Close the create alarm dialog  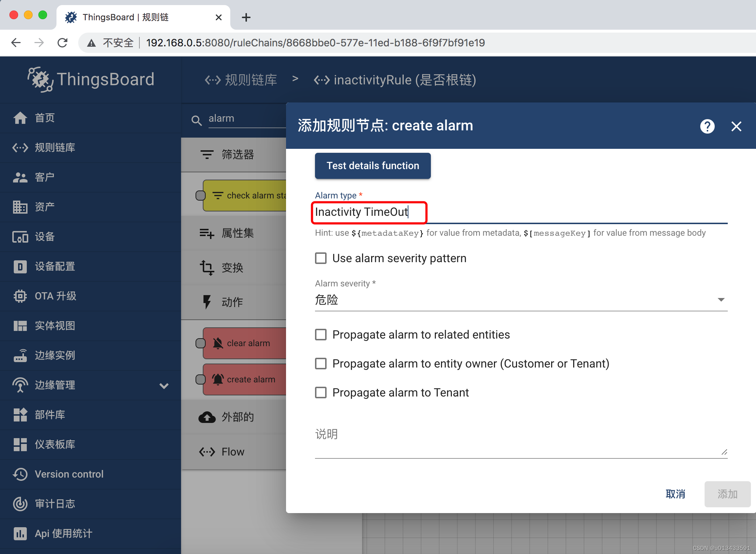click(736, 126)
